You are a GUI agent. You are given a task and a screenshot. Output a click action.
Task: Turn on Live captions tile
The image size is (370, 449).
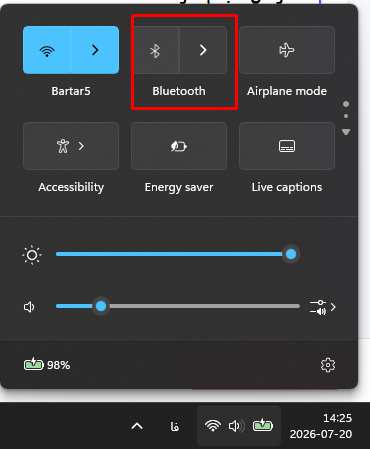[287, 146]
